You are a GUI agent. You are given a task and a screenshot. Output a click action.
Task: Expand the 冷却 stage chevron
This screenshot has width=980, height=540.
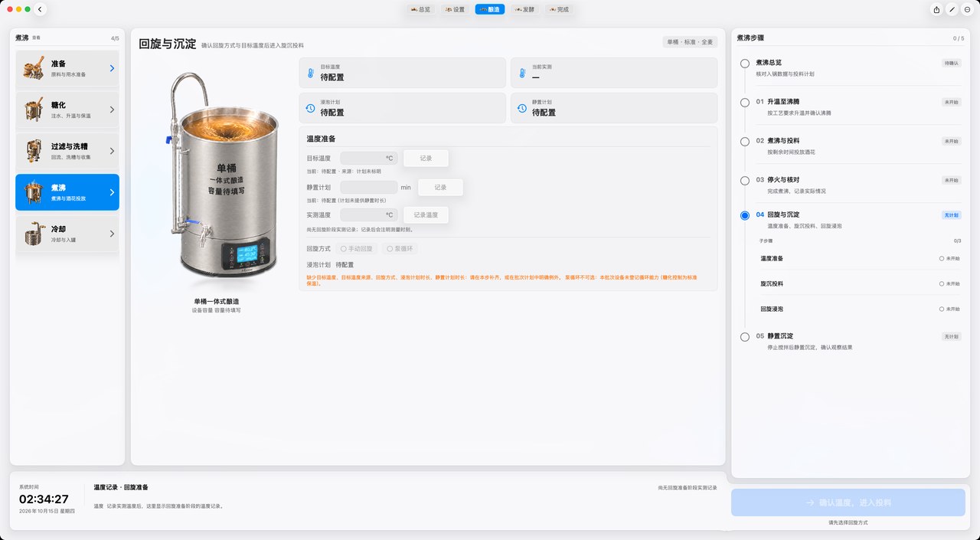(112, 234)
